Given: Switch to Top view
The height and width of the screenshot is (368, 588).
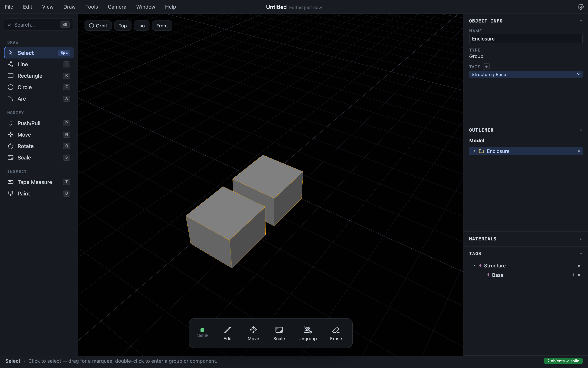Looking at the screenshot, I should point(123,26).
